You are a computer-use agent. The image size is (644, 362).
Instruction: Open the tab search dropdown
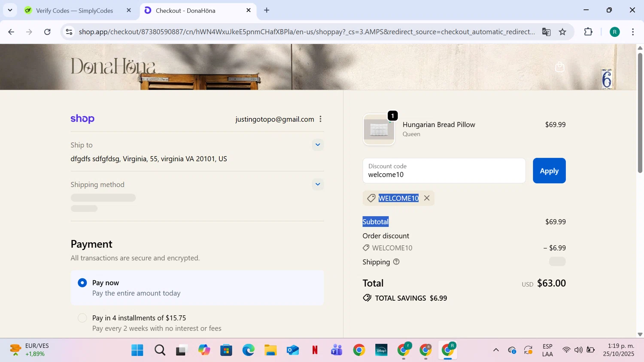[x=10, y=10]
